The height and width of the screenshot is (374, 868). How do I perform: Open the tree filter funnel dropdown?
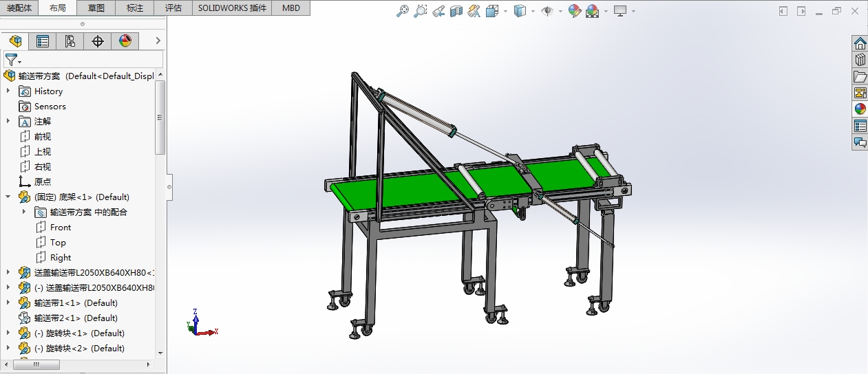13,60
